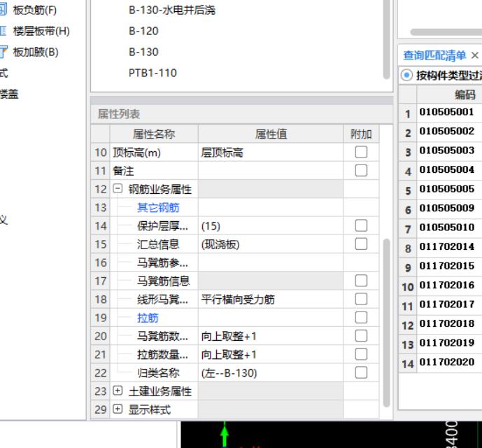Toggle 附加 checkbox for 马凳筋数 row
Screen dimensions: 482x448
[361, 336]
